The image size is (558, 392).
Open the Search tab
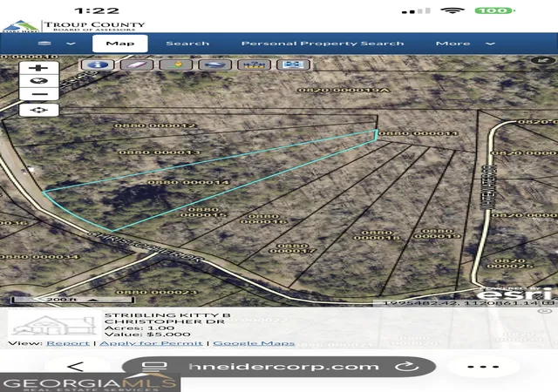(x=187, y=44)
